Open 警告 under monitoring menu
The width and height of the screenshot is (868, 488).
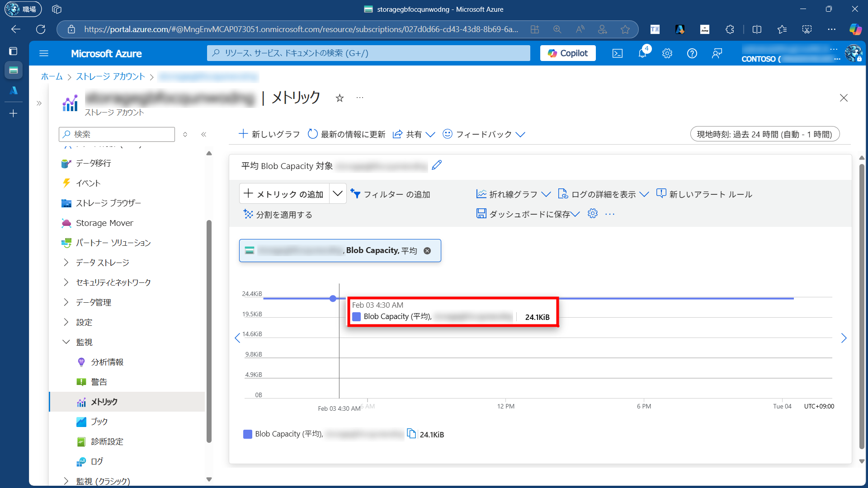point(99,382)
